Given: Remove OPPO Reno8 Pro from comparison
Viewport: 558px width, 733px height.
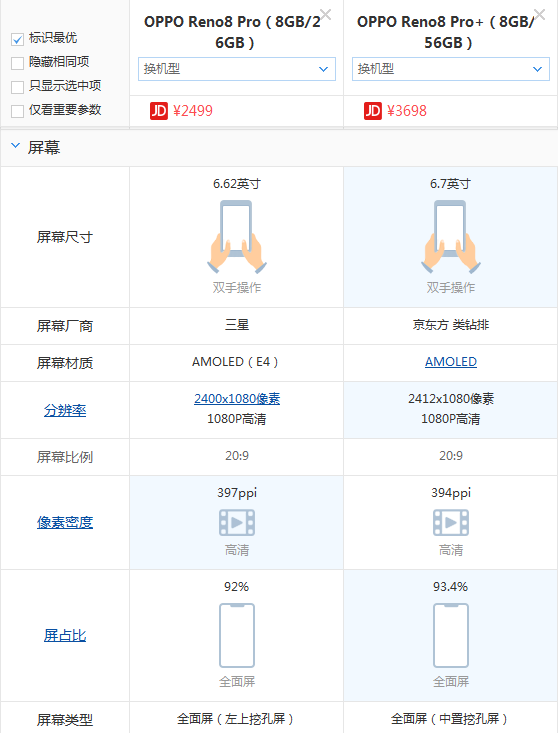Looking at the screenshot, I should tap(325, 14).
